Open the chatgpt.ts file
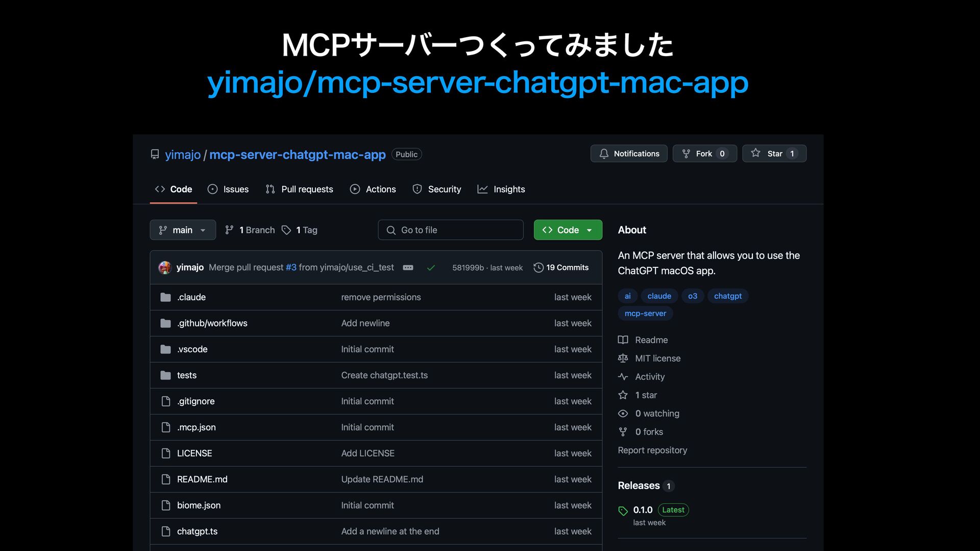Screen dimensions: 980x551 (198, 531)
